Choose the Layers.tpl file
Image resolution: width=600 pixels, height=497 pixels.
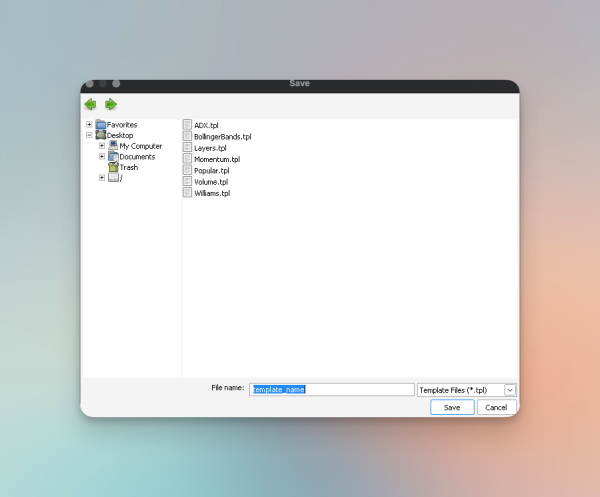click(x=210, y=148)
